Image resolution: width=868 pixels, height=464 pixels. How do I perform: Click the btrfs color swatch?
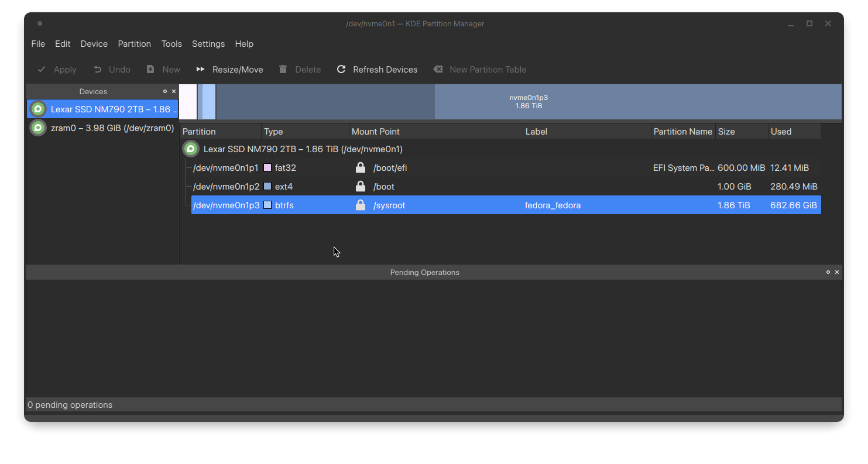267,205
